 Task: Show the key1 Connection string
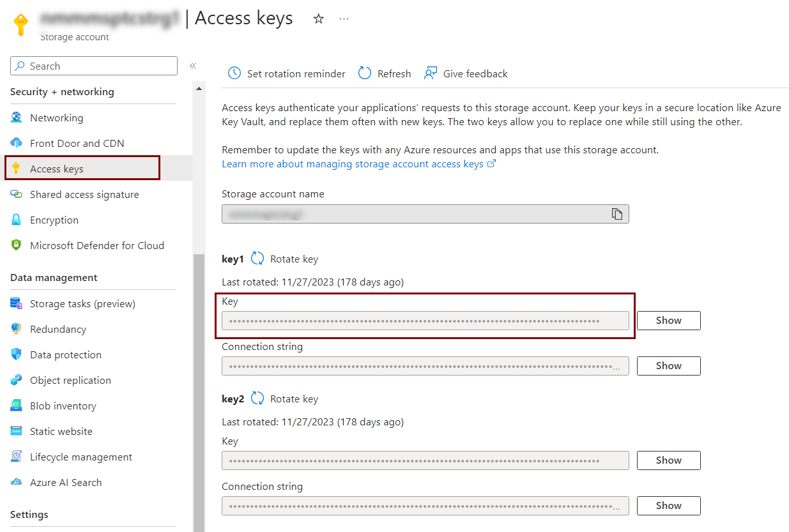coord(669,366)
